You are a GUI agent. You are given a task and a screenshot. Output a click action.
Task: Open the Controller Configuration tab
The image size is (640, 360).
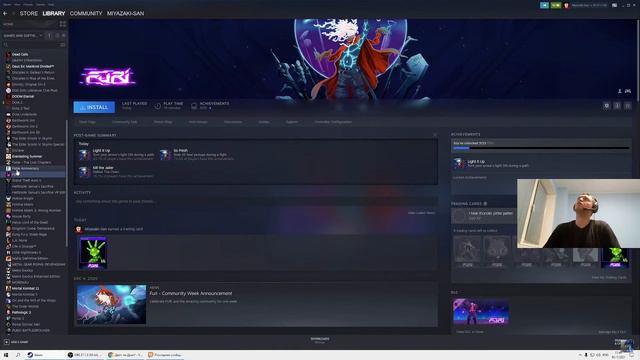tap(333, 122)
